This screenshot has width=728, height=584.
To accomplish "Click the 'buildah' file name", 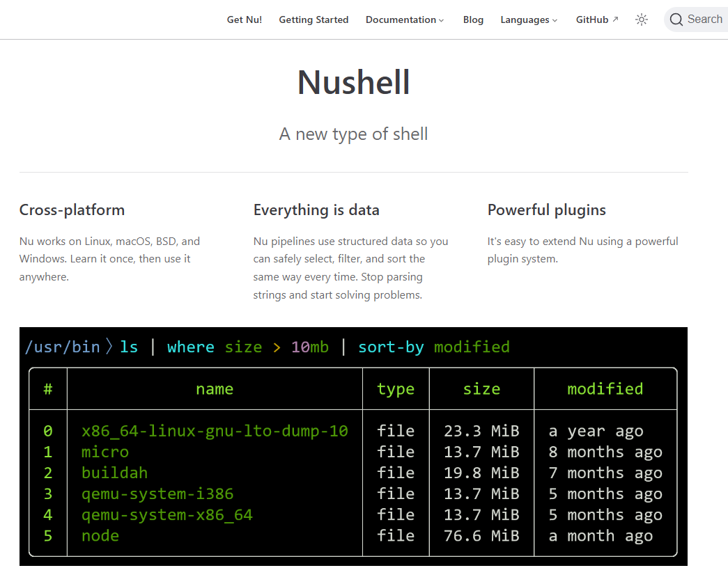I will (x=114, y=473).
